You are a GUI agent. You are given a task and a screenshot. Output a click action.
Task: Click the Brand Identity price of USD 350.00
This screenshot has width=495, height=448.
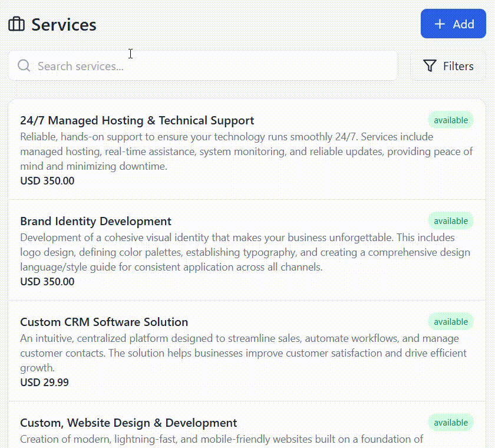47,282
